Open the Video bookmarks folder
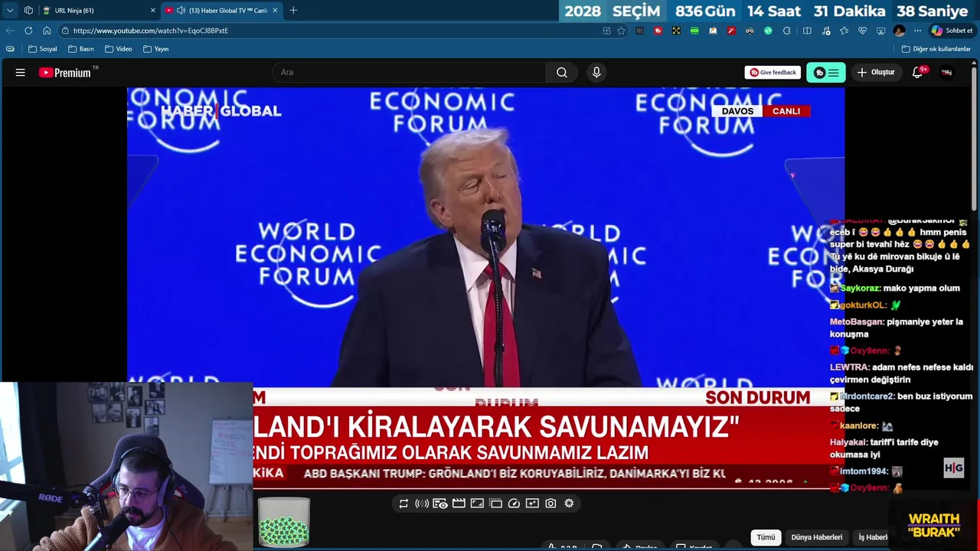Viewport: 980px width, 551px height. point(119,49)
